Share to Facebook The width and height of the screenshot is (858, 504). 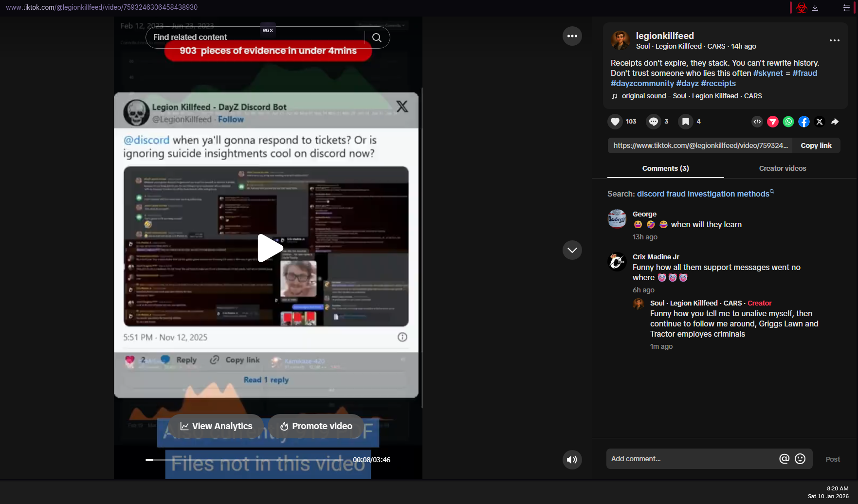804,122
